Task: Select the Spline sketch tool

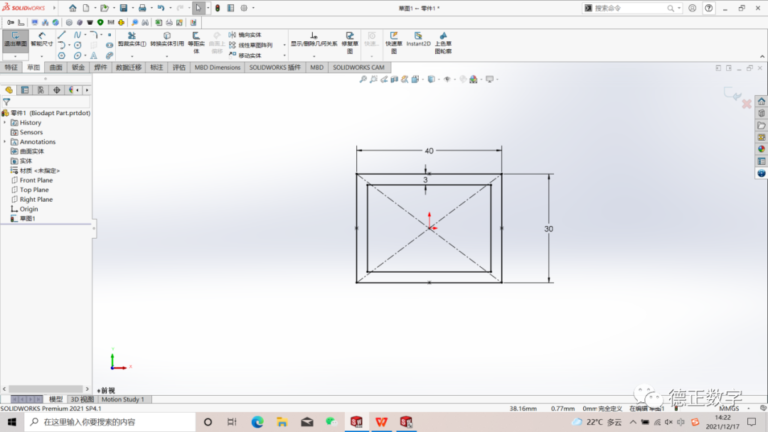Action: pos(77,35)
